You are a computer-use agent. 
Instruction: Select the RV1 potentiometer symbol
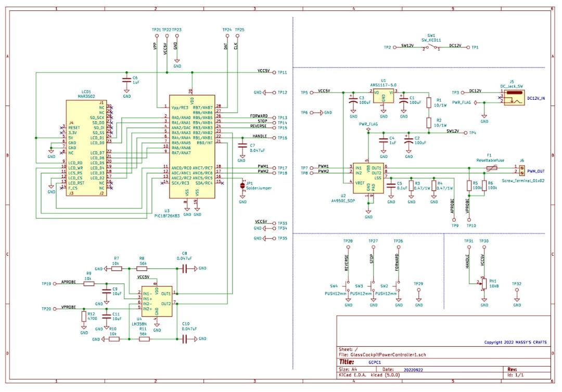coord(484,283)
